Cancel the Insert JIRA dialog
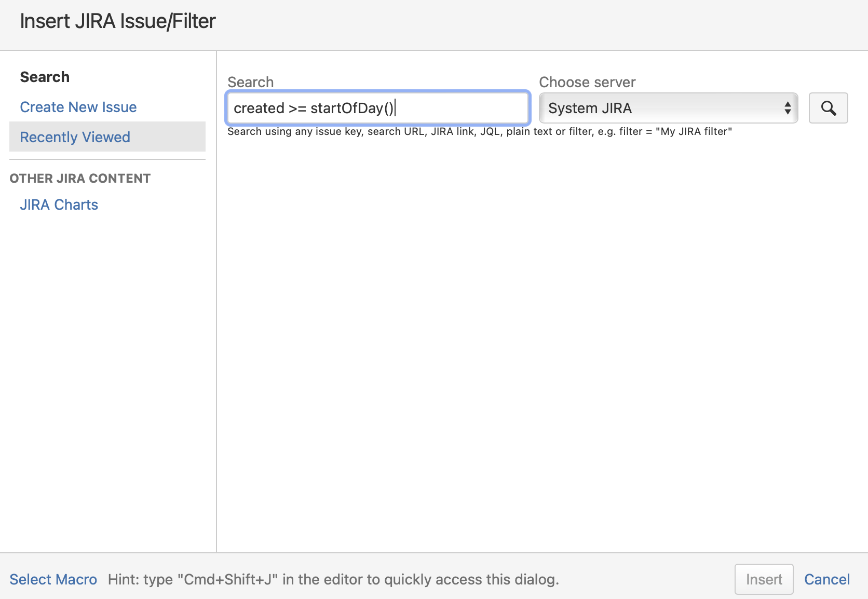 click(x=826, y=579)
